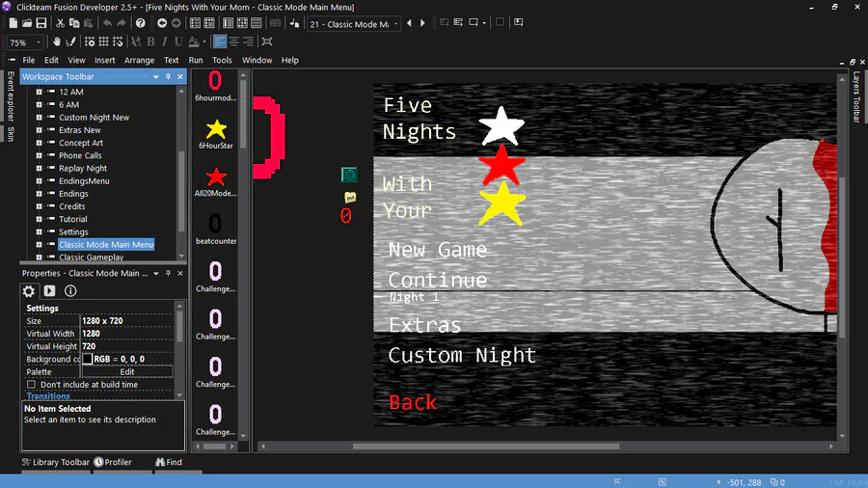868x488 pixels.
Task: Click the Palette Edit button
Action: pos(126,372)
